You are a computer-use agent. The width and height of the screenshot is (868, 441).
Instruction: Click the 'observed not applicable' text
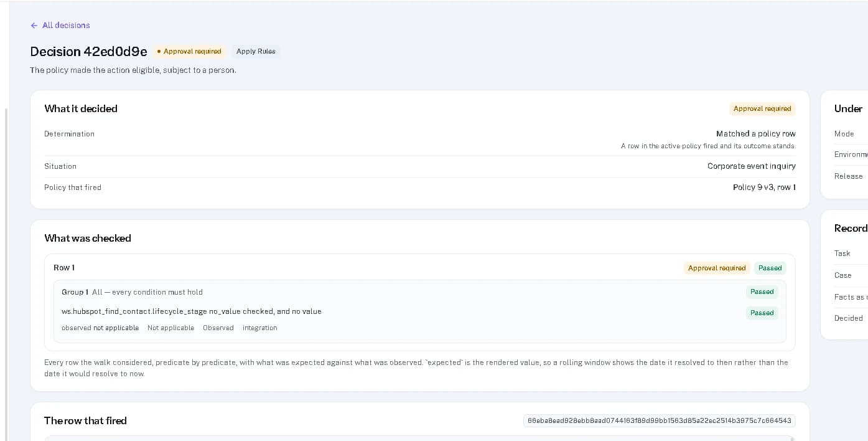coord(100,328)
